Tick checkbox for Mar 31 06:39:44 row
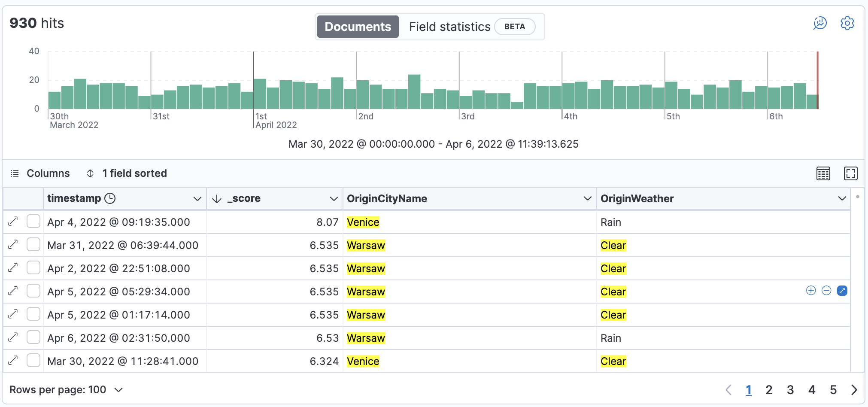This screenshot has height=407, width=868. [33, 245]
